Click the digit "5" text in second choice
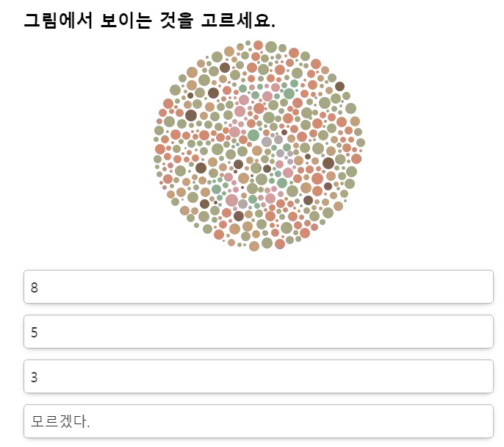 tap(35, 332)
